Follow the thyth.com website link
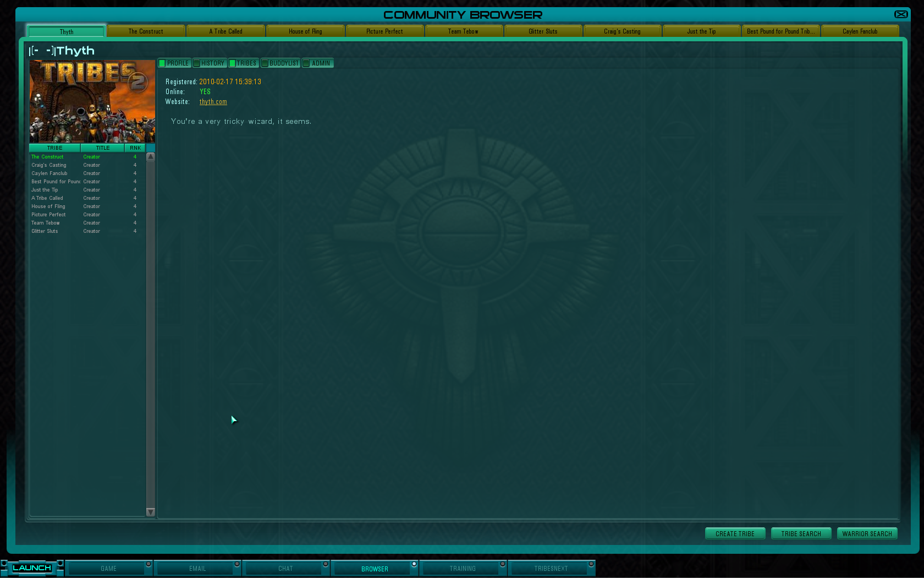924x578 pixels. point(213,102)
